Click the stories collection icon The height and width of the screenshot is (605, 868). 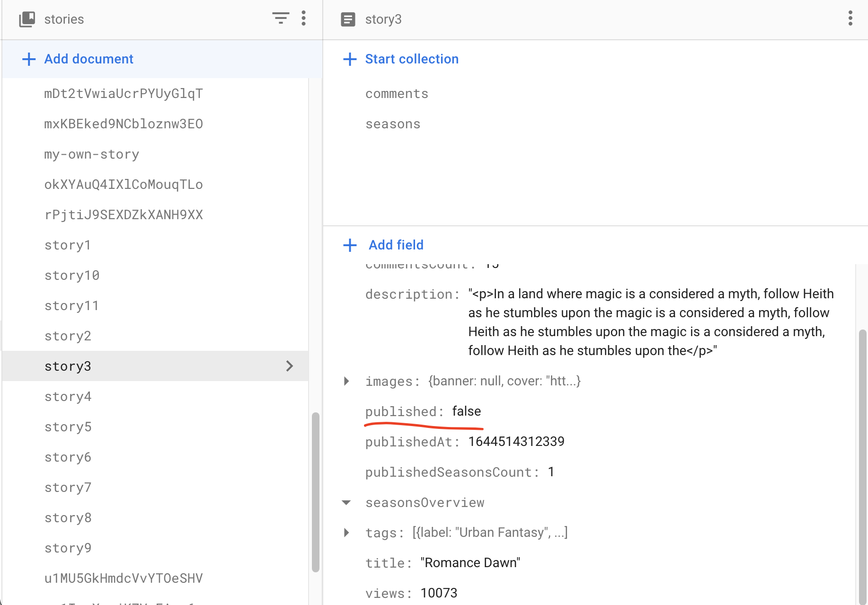point(27,19)
